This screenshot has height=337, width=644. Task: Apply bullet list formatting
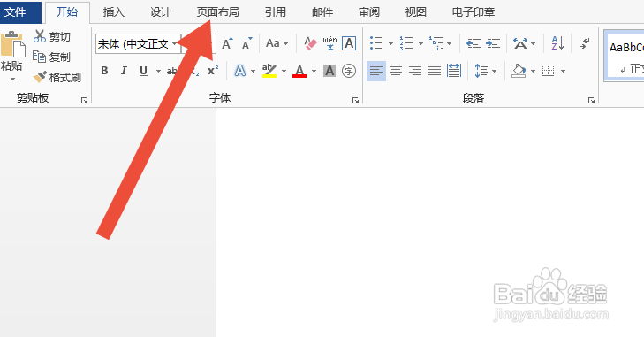pyautogui.click(x=375, y=43)
